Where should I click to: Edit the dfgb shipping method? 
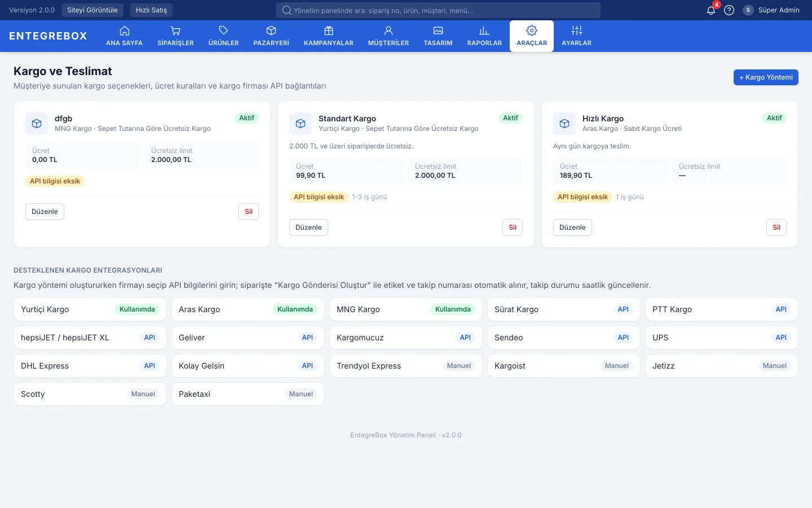[x=45, y=212]
